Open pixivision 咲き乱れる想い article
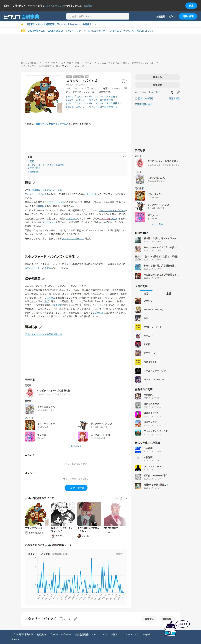This screenshot has width=201, height=644. click(157, 240)
